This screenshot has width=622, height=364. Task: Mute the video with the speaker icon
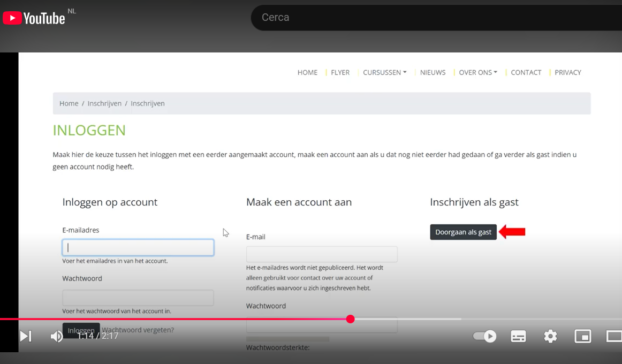[56, 336]
